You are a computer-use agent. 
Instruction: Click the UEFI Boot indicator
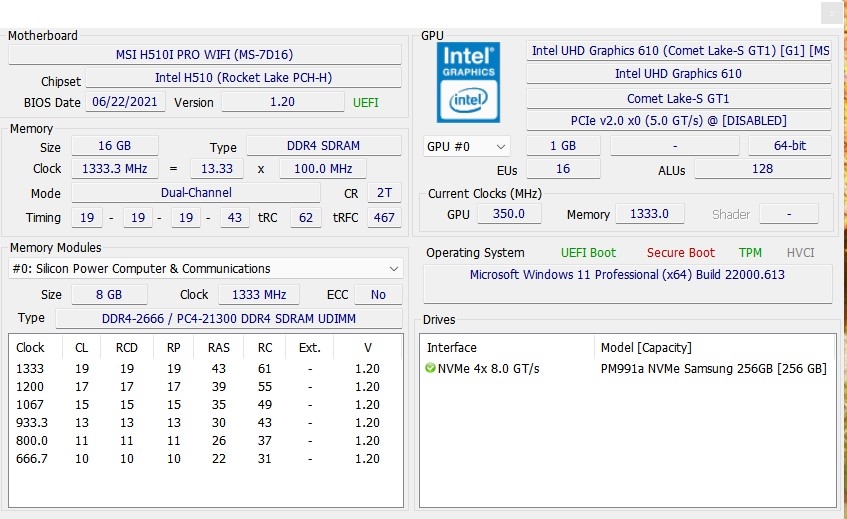[588, 253]
